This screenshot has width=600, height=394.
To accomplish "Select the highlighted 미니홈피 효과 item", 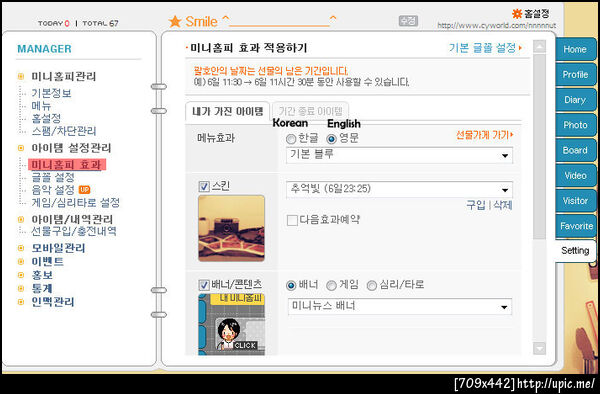I will [x=67, y=164].
